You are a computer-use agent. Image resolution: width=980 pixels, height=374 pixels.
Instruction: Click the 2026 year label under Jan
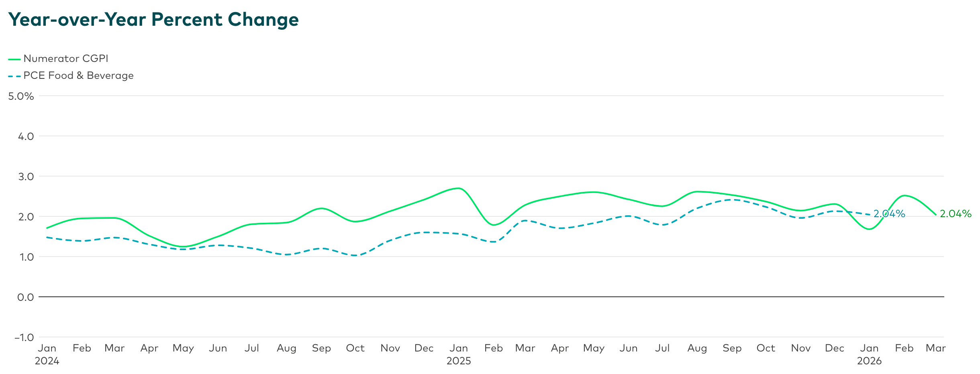pyautogui.click(x=870, y=361)
